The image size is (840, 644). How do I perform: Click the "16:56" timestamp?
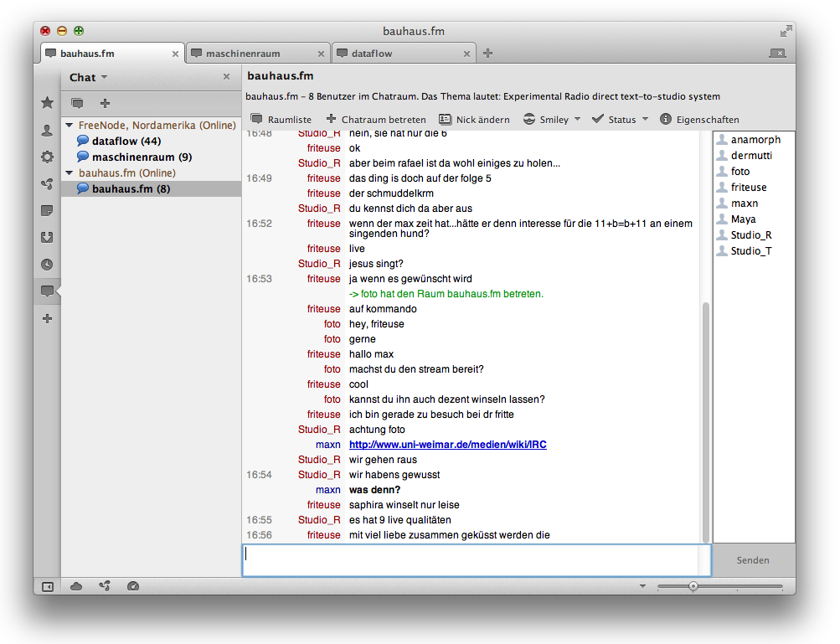(260, 534)
